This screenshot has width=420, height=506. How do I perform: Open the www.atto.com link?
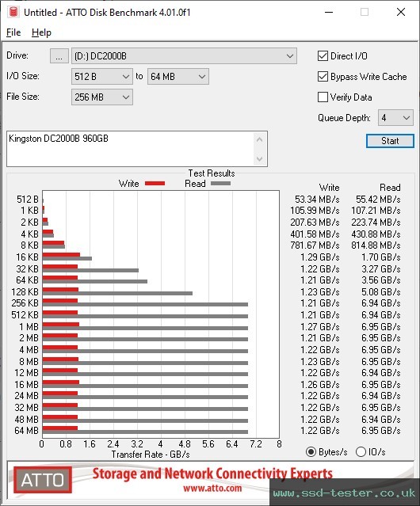pyautogui.click(x=212, y=488)
